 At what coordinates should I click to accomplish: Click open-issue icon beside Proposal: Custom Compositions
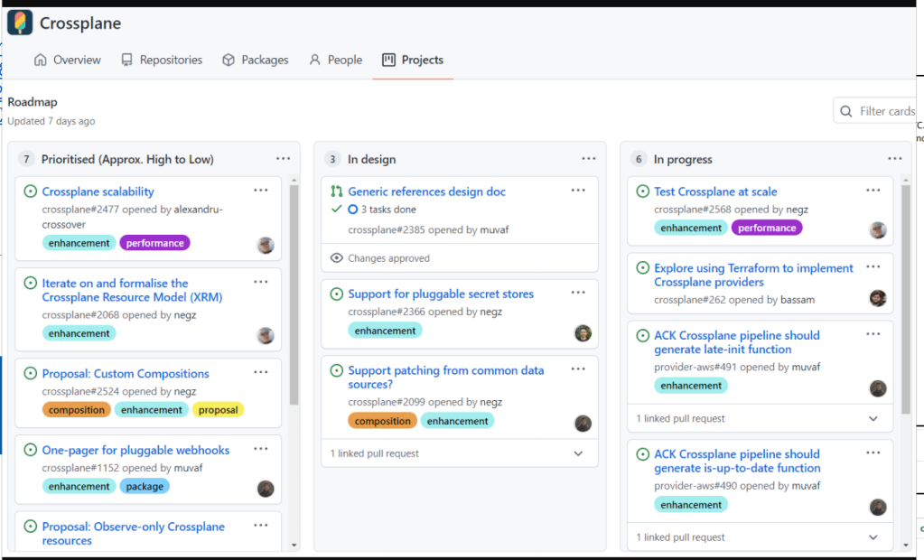(30, 373)
